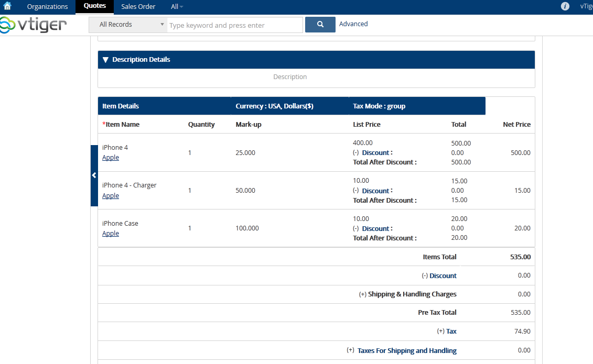The width and height of the screenshot is (593, 364).
Task: Open the info icon in top bar
Action: (565, 6)
